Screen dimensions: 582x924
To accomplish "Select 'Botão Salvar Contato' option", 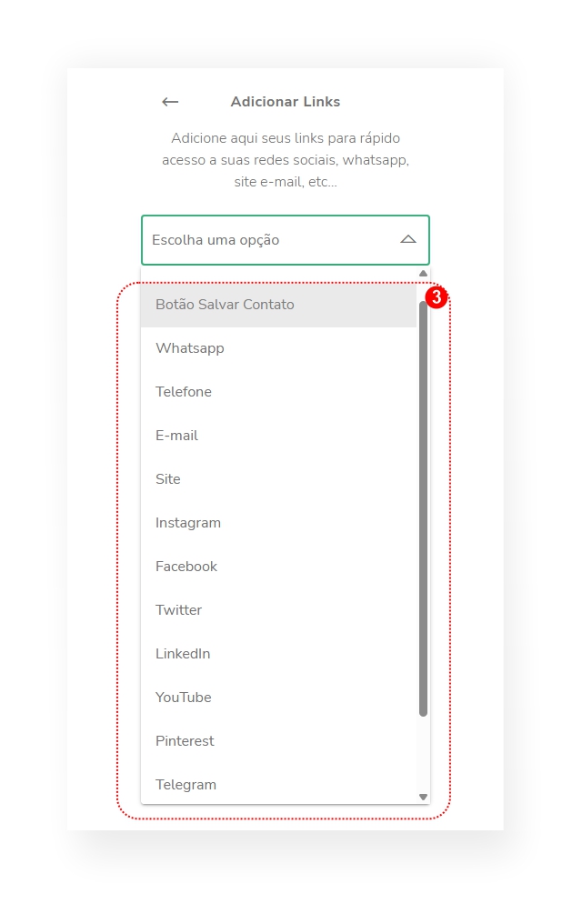I will pos(278,305).
